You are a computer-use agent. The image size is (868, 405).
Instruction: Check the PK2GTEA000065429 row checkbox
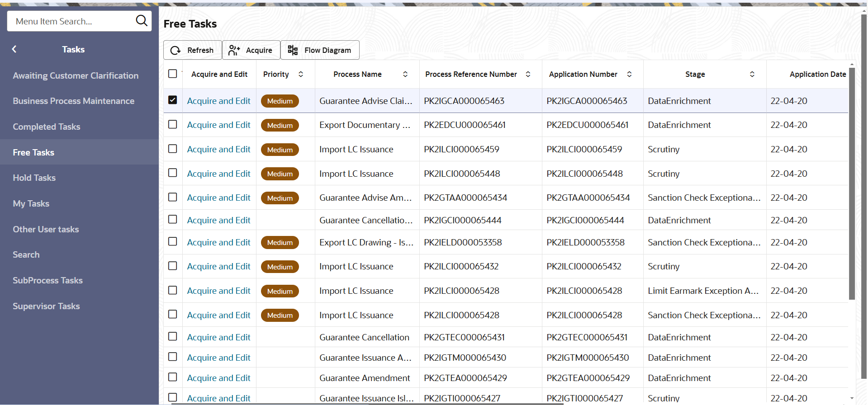173,377
